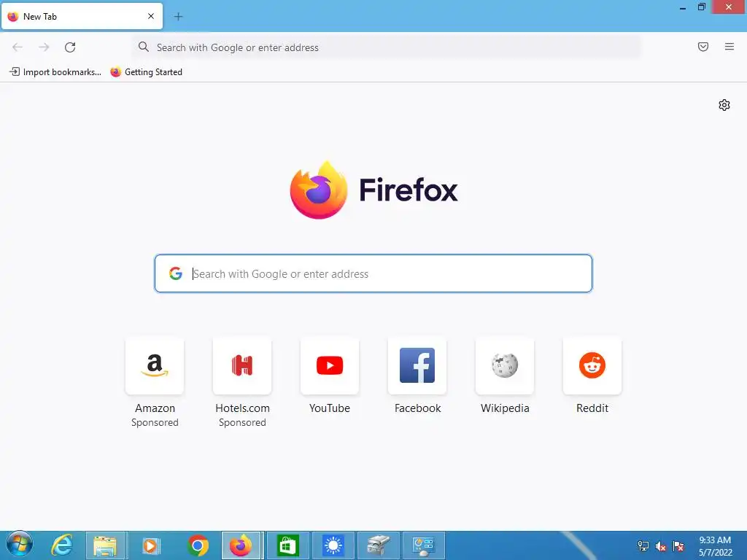747x560 pixels.
Task: Open Windows Media Player from taskbar
Action: [151, 545]
